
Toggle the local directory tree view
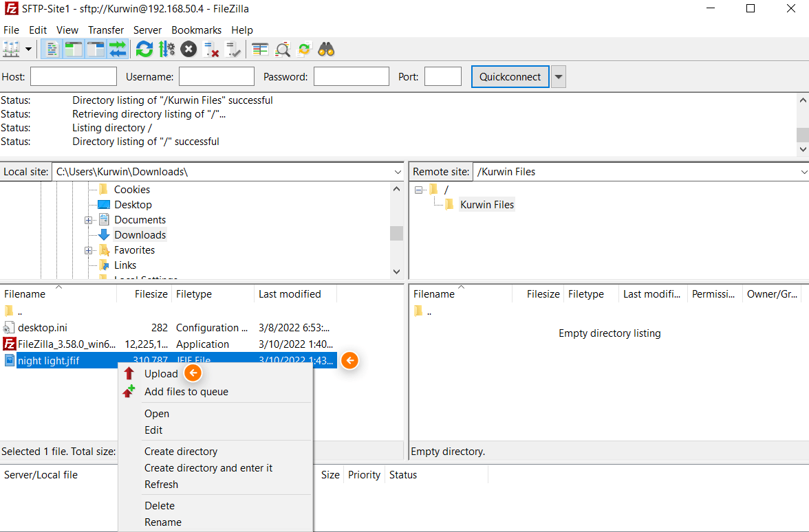pos(73,49)
